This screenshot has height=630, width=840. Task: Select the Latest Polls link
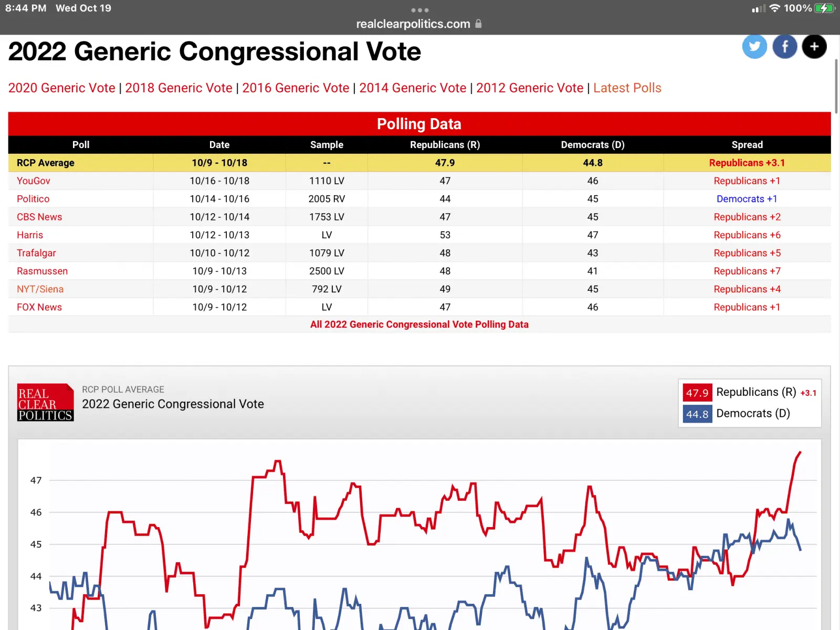pos(627,88)
